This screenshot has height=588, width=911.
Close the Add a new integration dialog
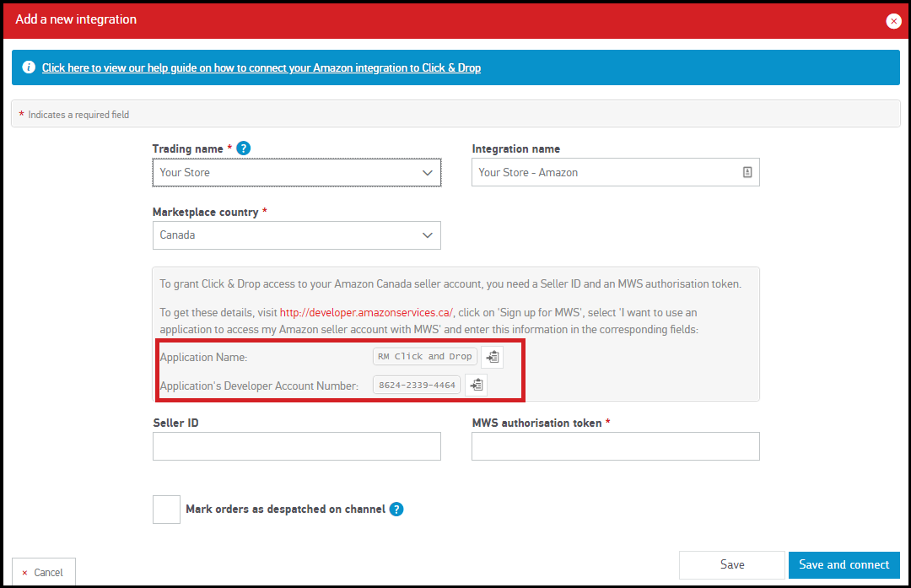[893, 21]
